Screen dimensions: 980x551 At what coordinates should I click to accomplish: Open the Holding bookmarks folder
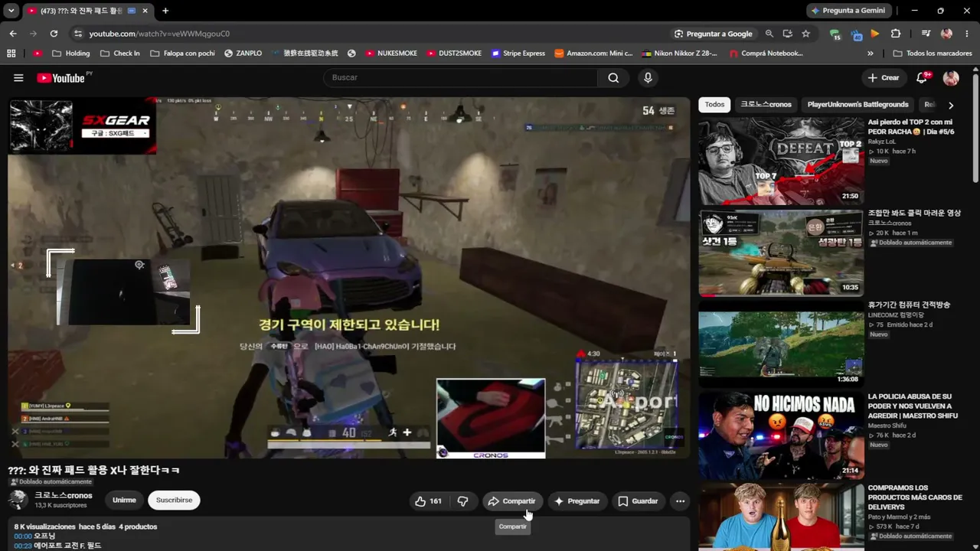coord(71,54)
